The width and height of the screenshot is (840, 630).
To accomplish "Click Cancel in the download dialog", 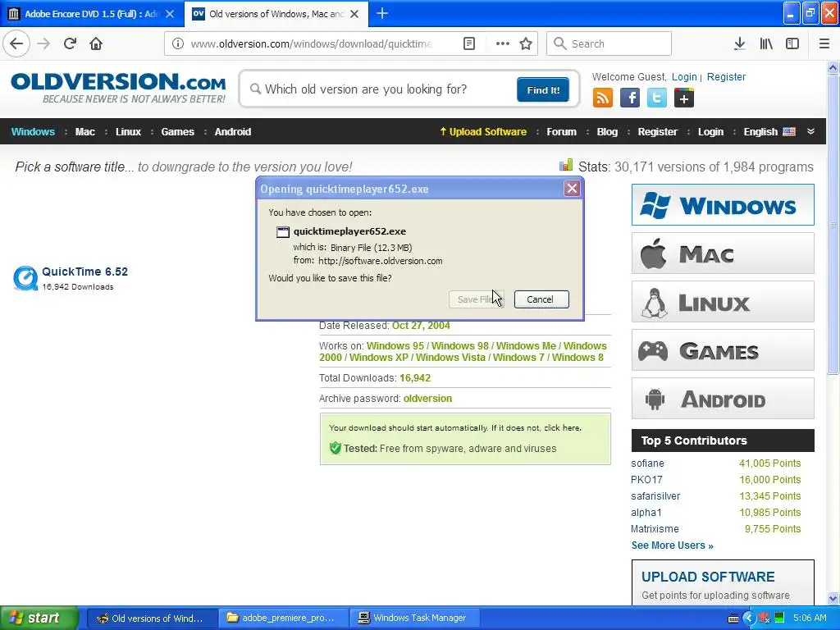I will click(541, 299).
